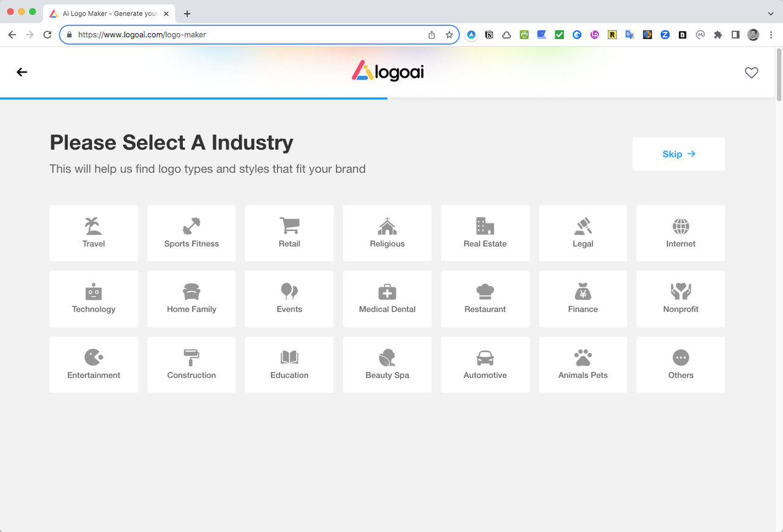Select the Legal gavel icon
The image size is (783, 532).
tap(583, 226)
